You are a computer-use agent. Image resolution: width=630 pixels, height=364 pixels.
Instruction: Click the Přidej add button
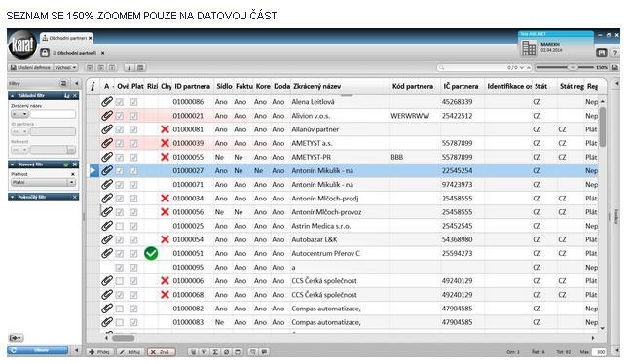pyautogui.click(x=99, y=352)
